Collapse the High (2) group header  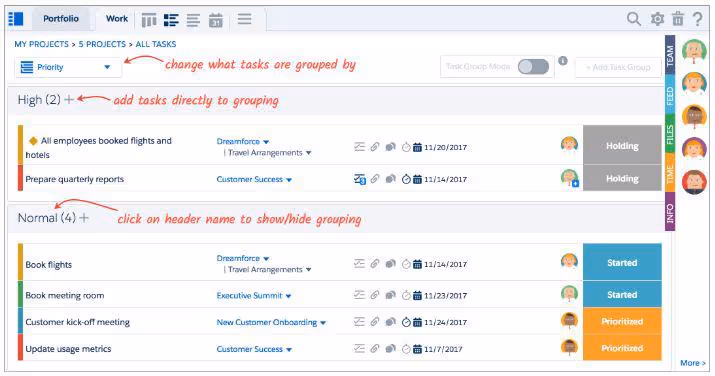(39, 100)
